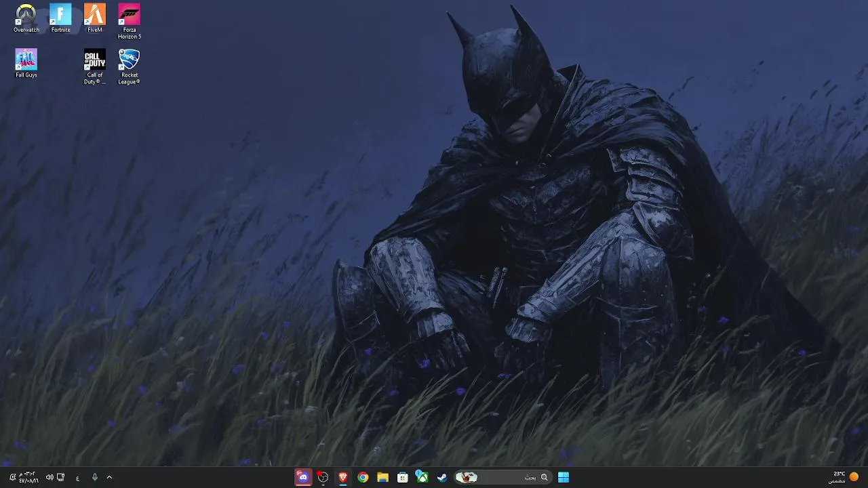Select the Forza Horizon 5 shortcut

129,22
